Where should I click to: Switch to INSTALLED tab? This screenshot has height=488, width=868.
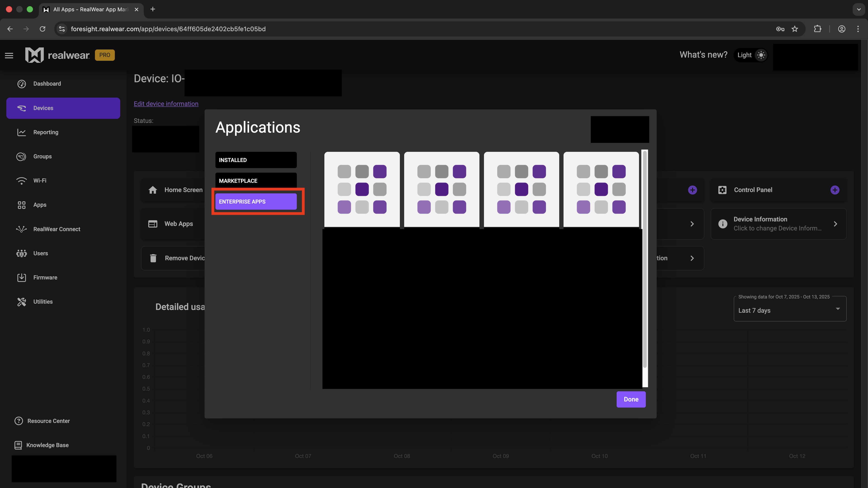point(256,160)
